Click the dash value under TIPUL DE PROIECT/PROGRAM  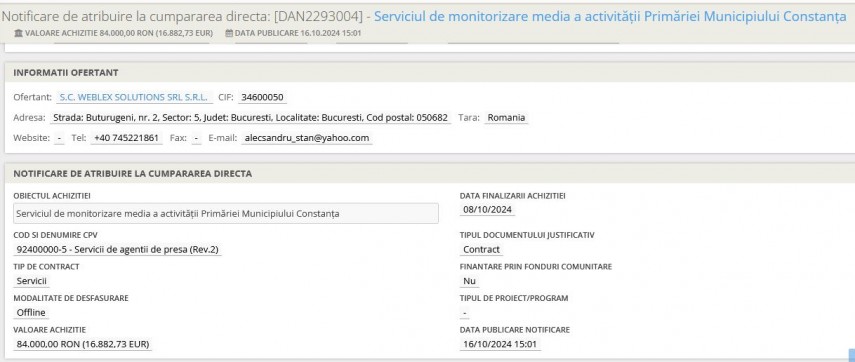point(465,313)
